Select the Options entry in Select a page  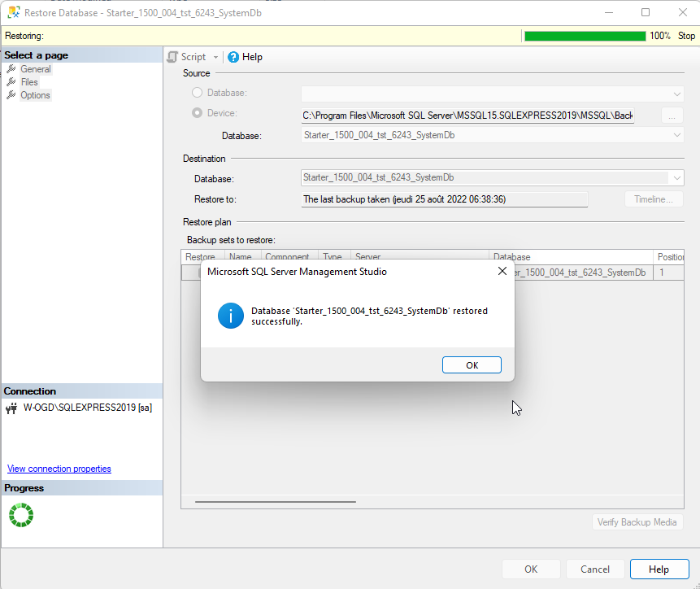(x=34, y=95)
